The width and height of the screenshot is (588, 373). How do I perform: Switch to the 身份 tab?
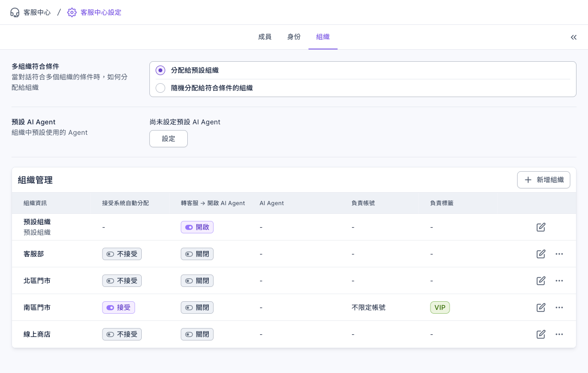[x=294, y=37]
